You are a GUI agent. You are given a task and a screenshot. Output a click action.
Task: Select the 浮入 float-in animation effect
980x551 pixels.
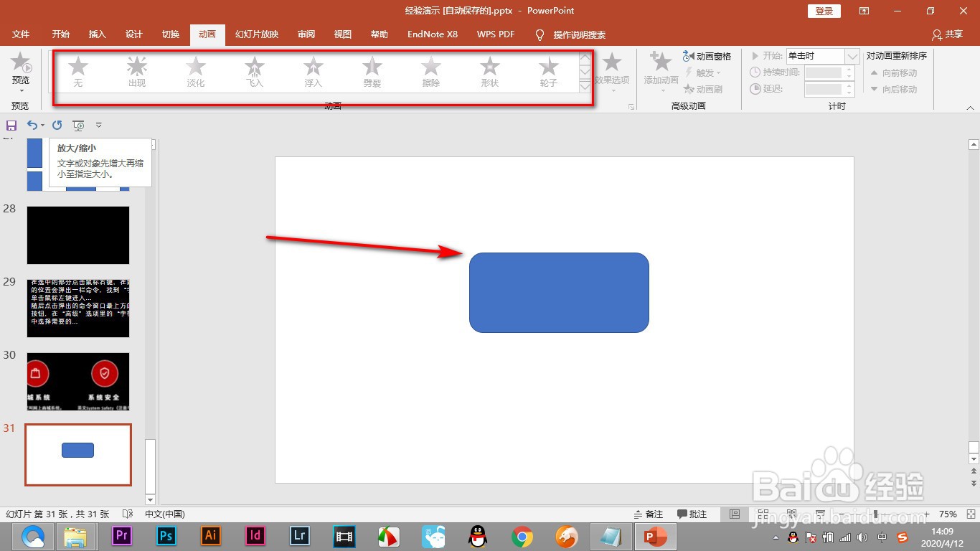(x=314, y=72)
